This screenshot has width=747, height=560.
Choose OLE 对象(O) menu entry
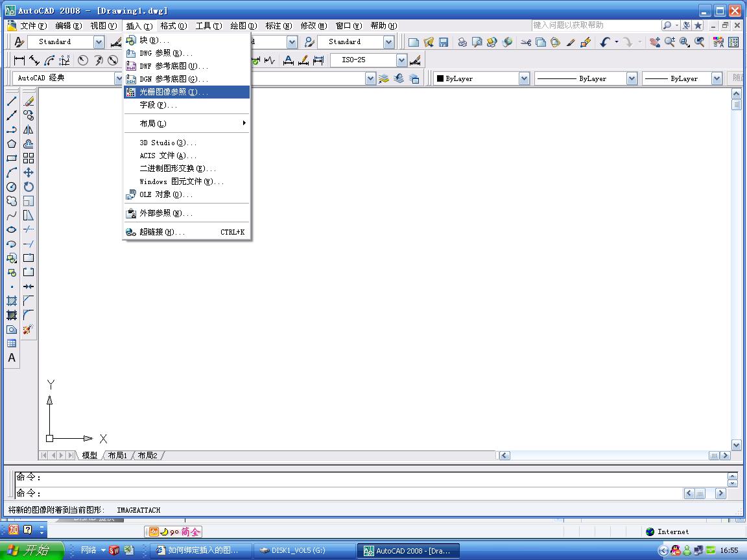[x=187, y=194]
